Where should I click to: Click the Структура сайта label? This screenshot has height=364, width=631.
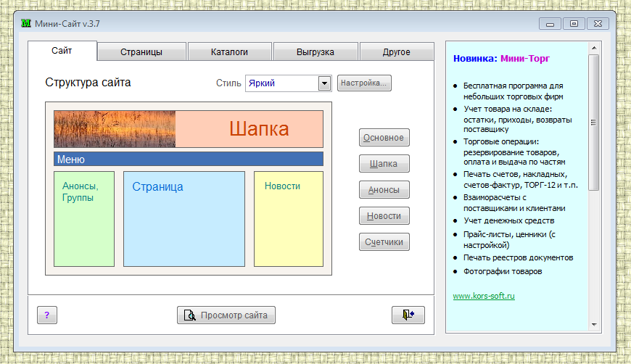tap(88, 83)
